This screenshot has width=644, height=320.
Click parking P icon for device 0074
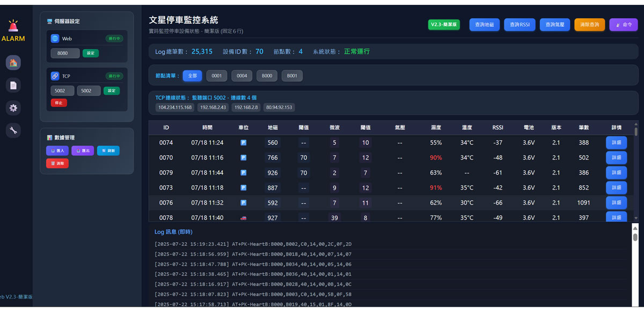click(243, 143)
